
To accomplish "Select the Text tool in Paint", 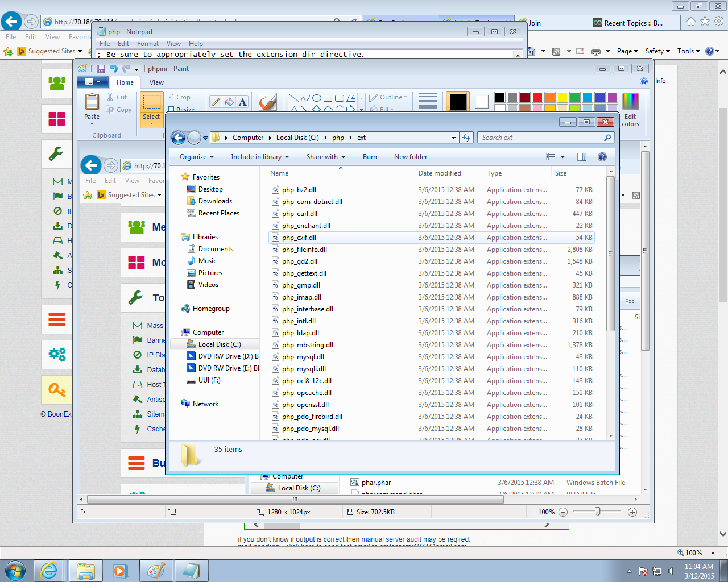I will 243,102.
